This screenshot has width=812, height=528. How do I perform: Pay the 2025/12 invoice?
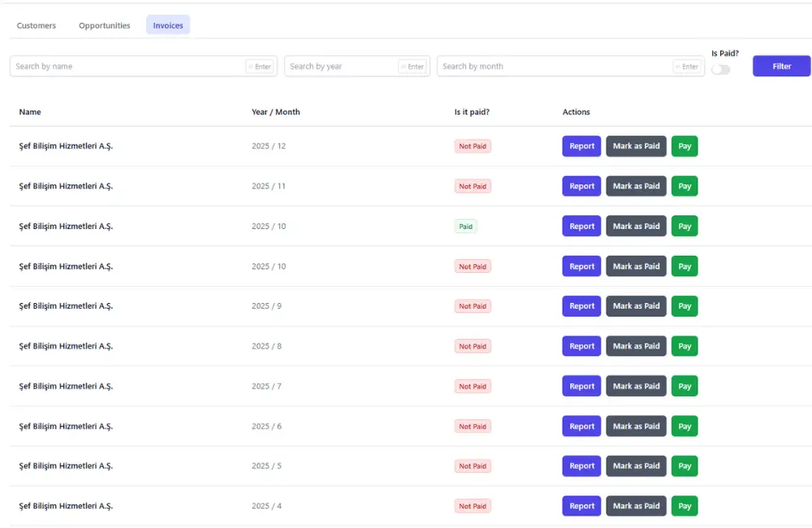click(685, 145)
